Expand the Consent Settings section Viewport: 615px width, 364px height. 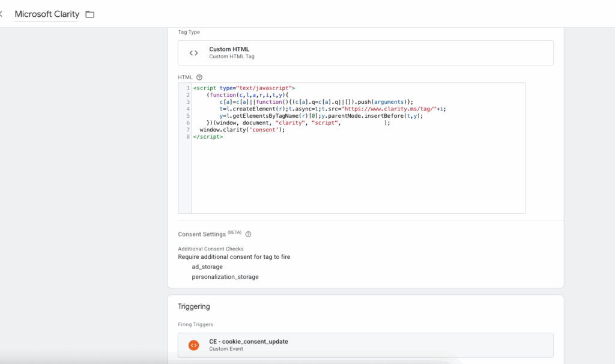[202, 234]
